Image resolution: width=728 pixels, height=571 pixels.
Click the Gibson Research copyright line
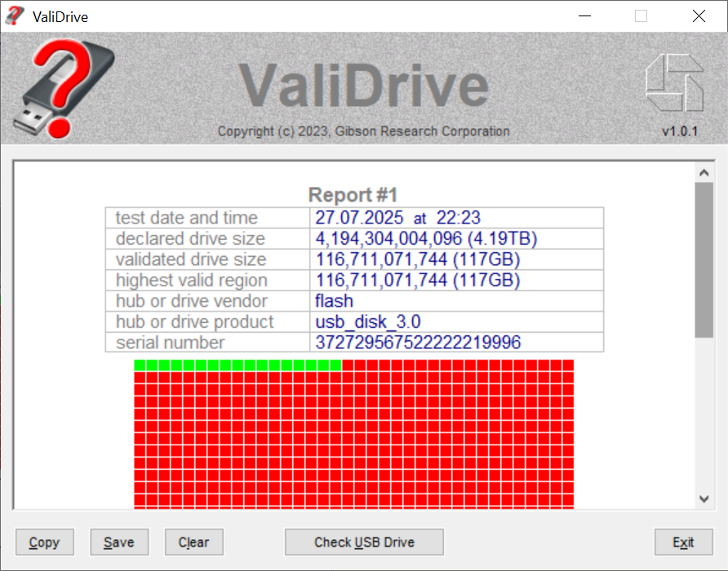point(363,131)
